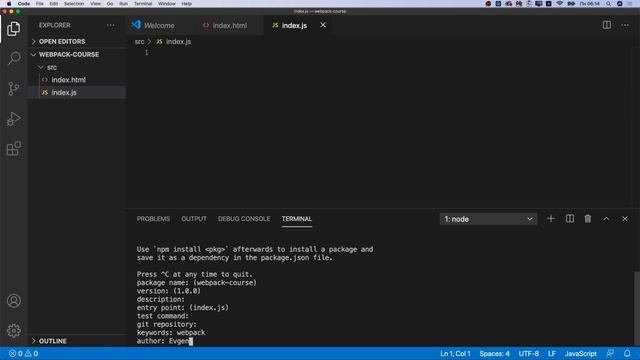
Task: Open the Selection menu
Action: tap(74, 4)
